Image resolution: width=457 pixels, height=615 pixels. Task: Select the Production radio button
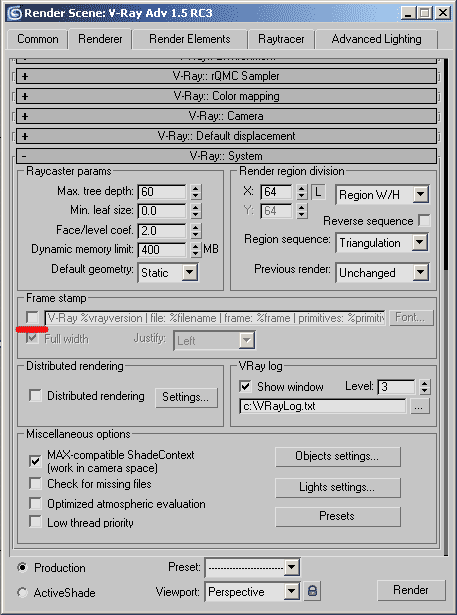(22, 567)
